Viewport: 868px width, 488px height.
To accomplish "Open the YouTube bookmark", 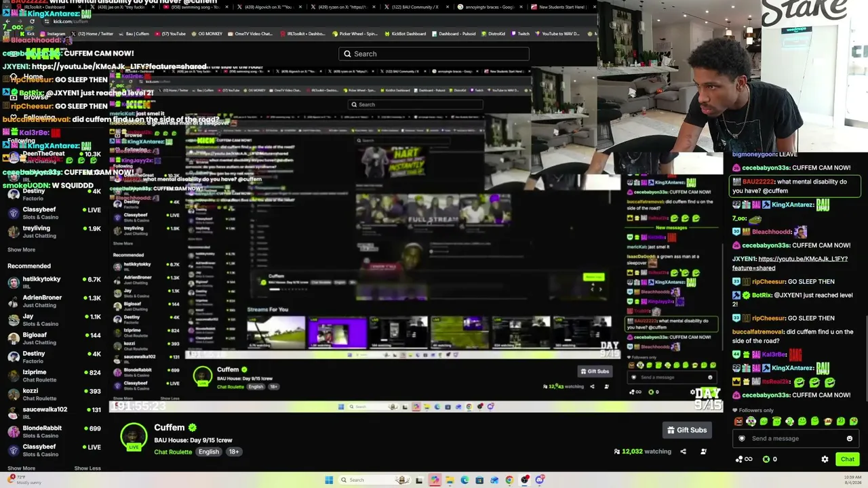I will tap(170, 33).
